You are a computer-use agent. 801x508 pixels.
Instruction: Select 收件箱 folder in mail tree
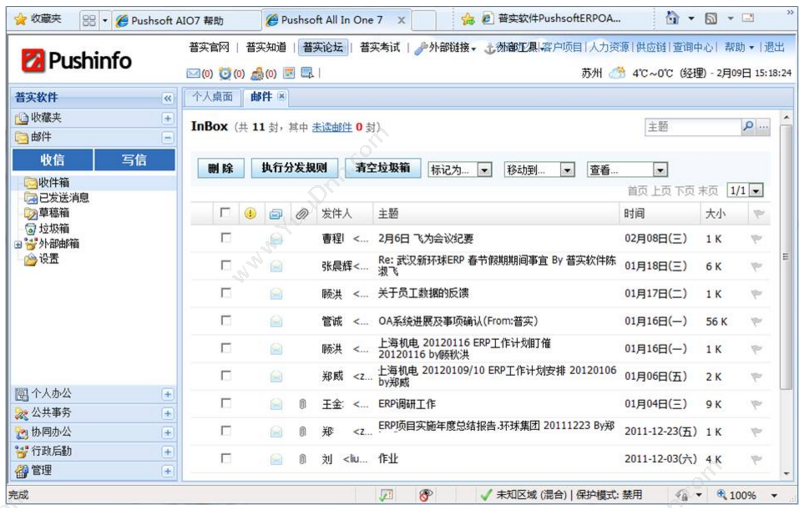54,182
